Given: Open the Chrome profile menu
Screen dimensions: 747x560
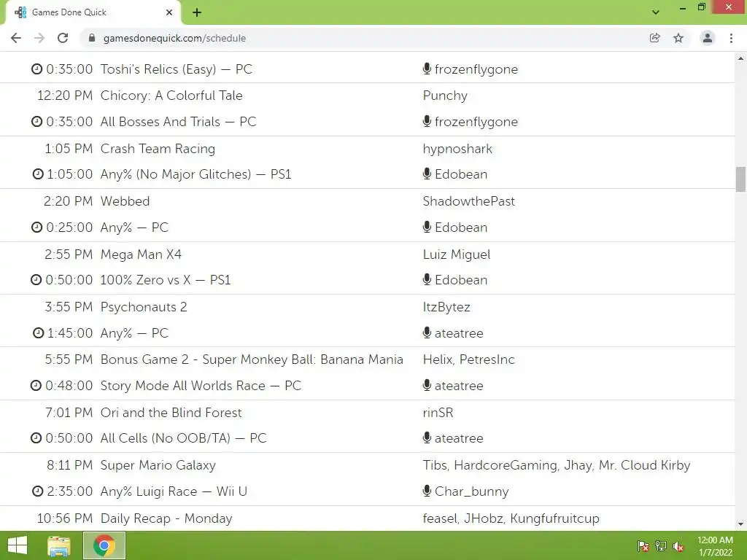Looking at the screenshot, I should click(708, 38).
